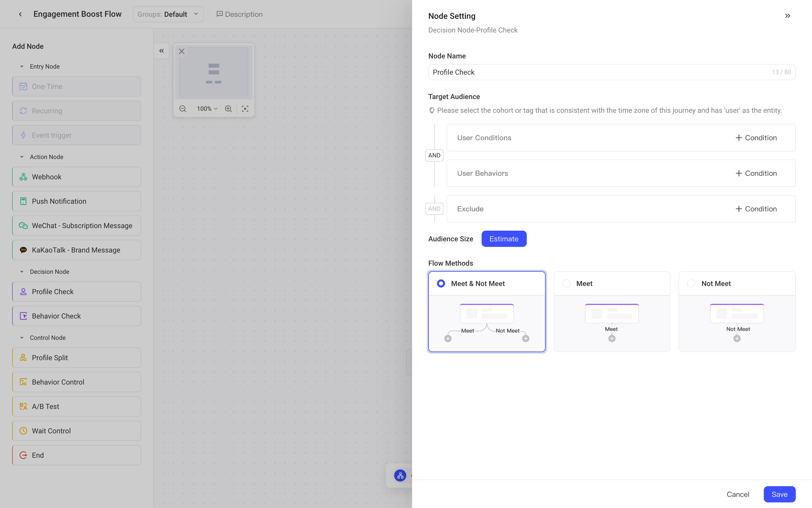Collapse the Node Setting panel with double chevron
The height and width of the screenshot is (508, 812).
click(x=787, y=16)
